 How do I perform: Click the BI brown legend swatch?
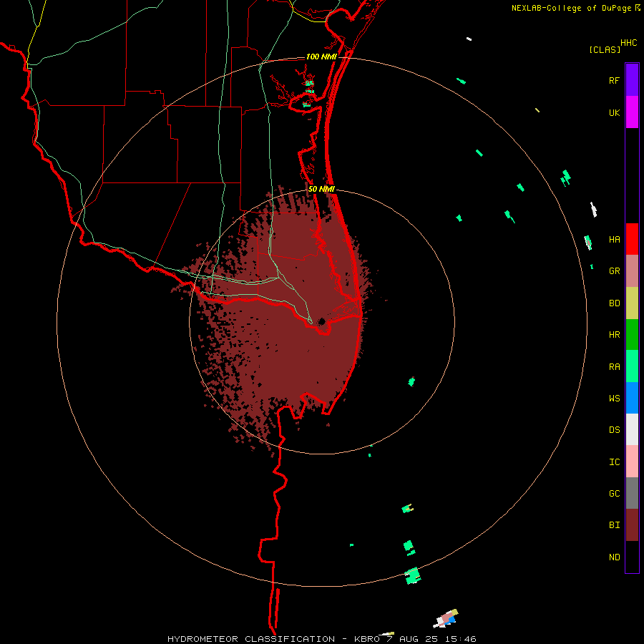(632, 525)
